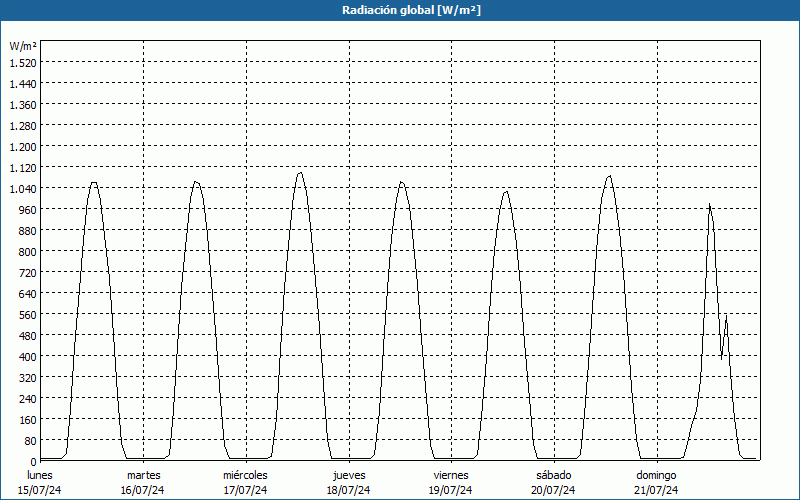Click the 20/07/24 date label
This screenshot has width=800, height=500.
(x=553, y=490)
